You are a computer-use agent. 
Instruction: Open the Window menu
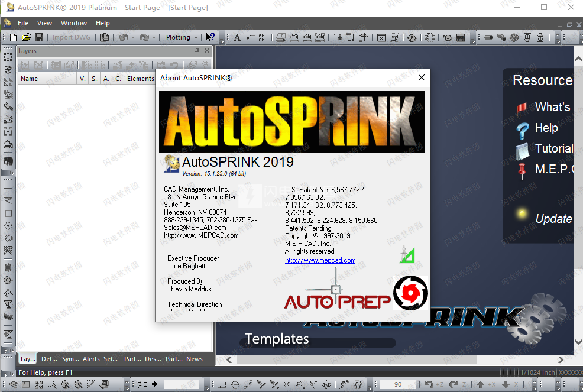click(74, 23)
